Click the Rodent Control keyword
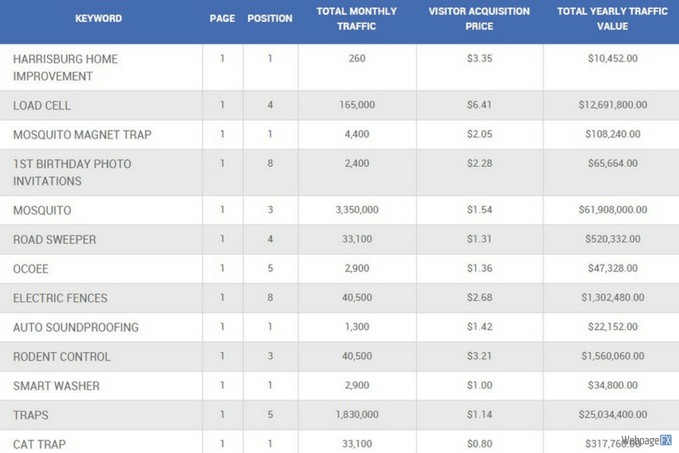Screen dimensions: 679x453 pos(62,356)
